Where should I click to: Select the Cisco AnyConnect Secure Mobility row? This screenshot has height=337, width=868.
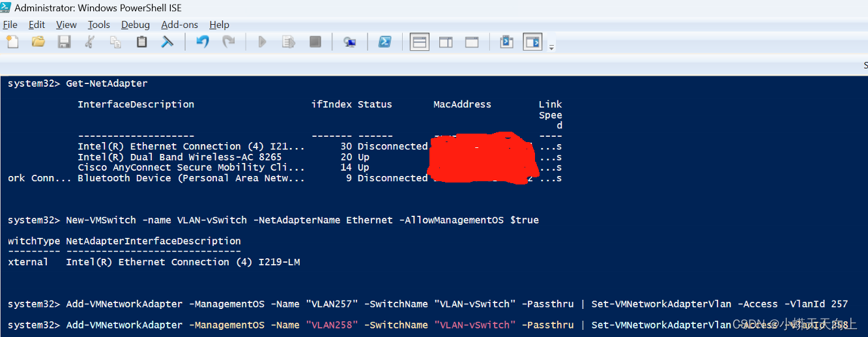(x=285, y=168)
